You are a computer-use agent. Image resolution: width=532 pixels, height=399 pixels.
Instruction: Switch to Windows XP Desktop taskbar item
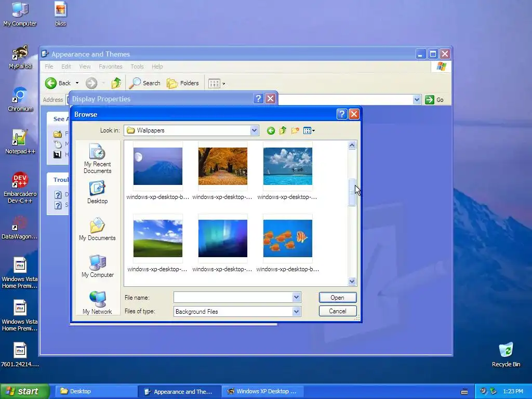click(262, 391)
